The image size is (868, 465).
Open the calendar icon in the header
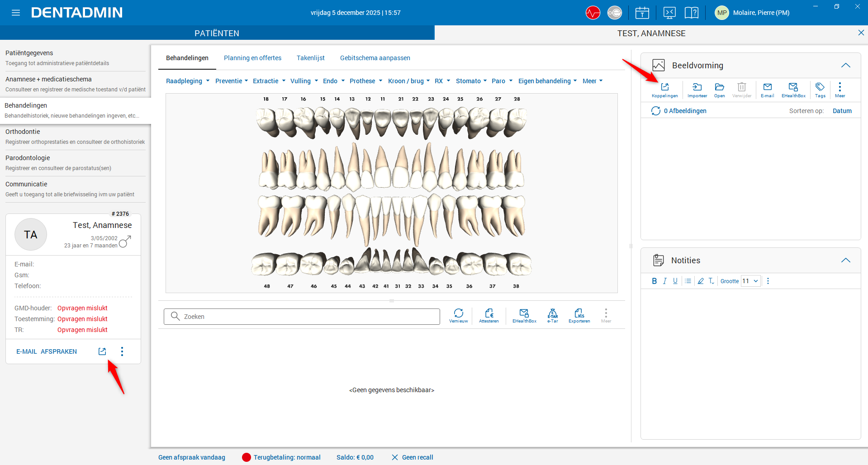[x=642, y=13]
